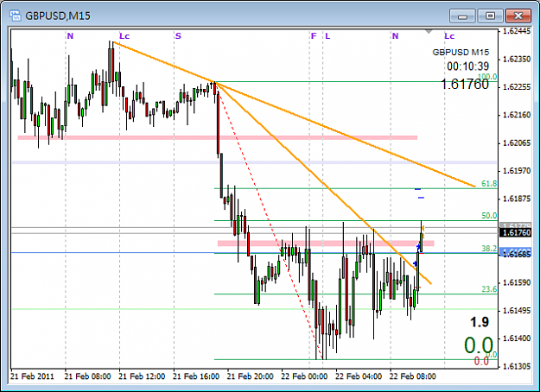Select the Fibonacci 61.8 level label
This screenshot has width=540, height=392.
pyautogui.click(x=489, y=183)
